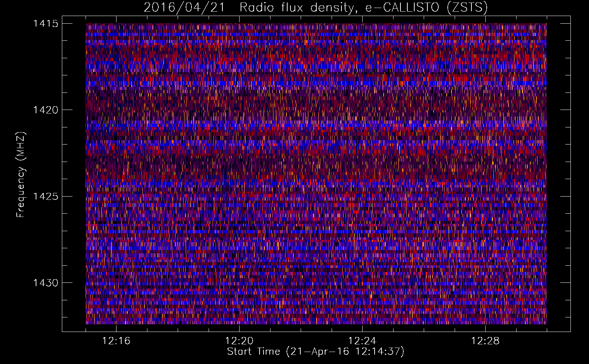
Task: Select the 1415 frequency axis label
Action: [46, 24]
